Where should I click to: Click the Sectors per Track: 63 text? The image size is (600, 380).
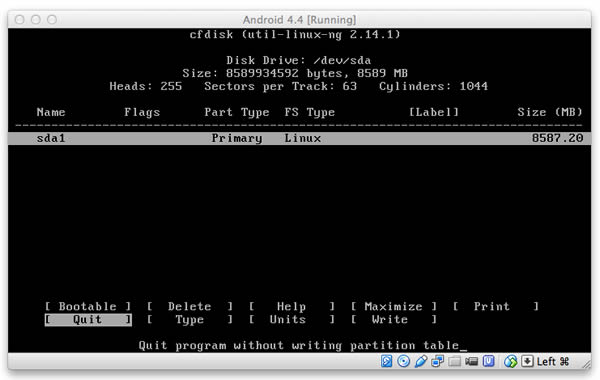click(280, 86)
